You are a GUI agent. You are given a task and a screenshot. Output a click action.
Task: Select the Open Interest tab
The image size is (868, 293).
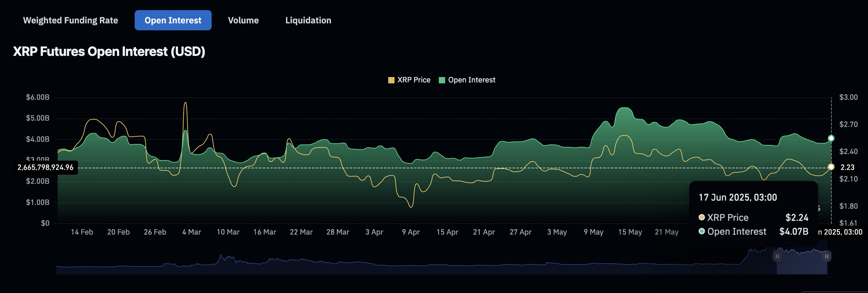point(173,20)
